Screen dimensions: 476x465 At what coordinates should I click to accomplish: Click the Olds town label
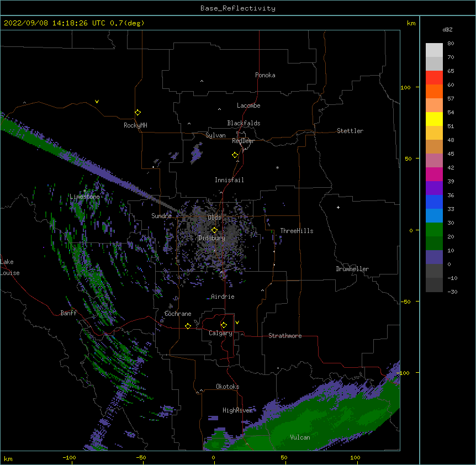[x=214, y=218]
